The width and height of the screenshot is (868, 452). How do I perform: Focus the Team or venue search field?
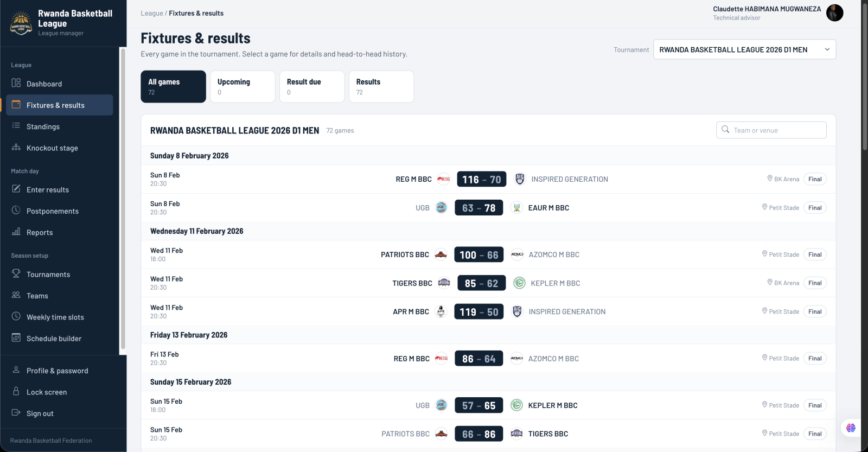pyautogui.click(x=771, y=130)
